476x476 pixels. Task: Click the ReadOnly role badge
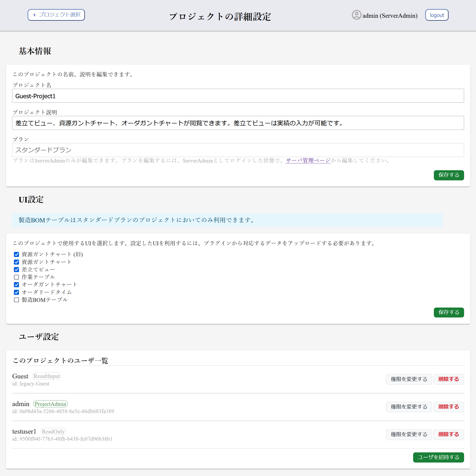53,431
